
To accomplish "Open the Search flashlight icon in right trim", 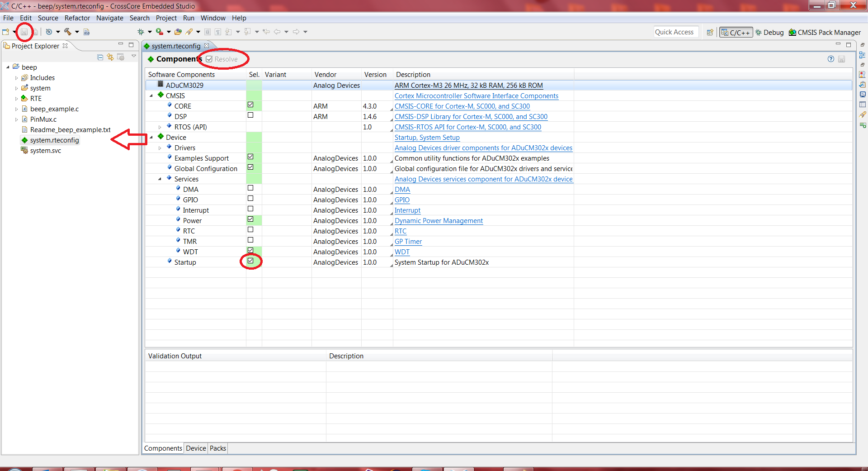I will pyautogui.click(x=863, y=114).
